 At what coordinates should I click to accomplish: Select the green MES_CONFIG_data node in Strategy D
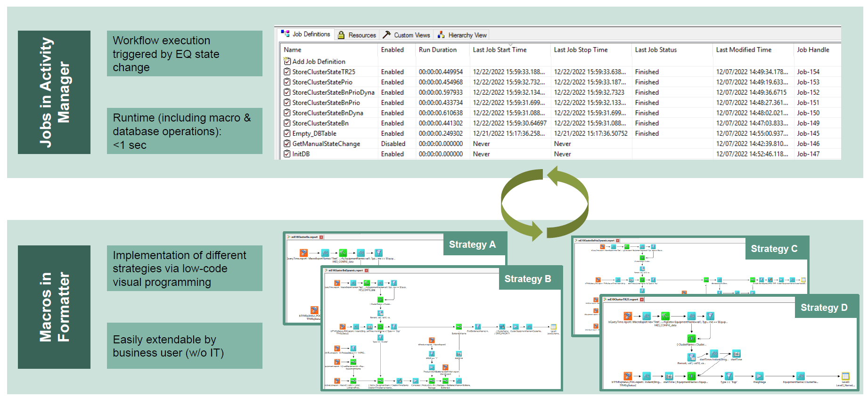tap(665, 316)
